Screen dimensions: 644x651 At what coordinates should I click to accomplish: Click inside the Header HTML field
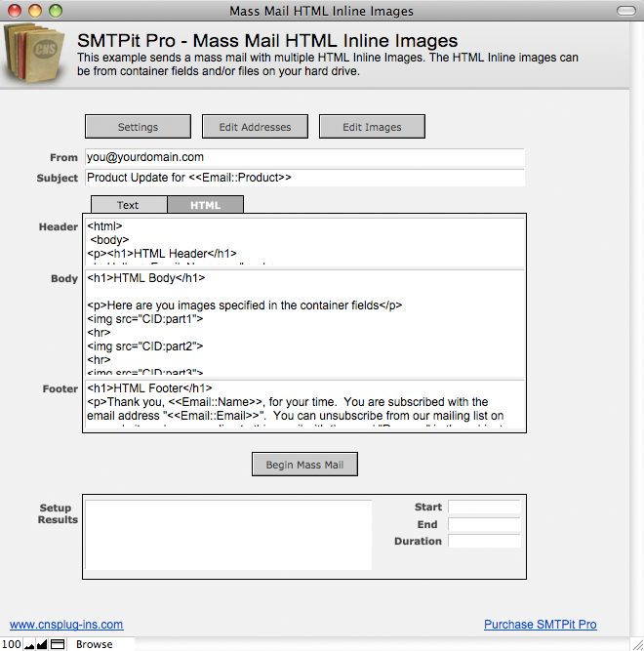pos(304,242)
